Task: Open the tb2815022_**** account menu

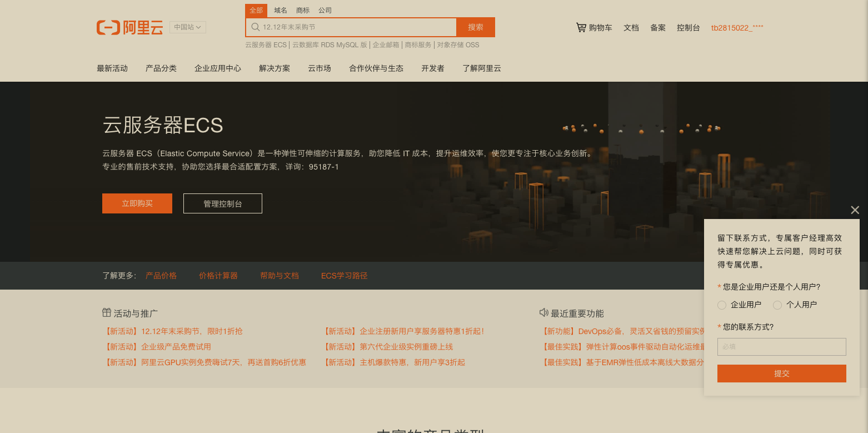Action: coord(737,27)
